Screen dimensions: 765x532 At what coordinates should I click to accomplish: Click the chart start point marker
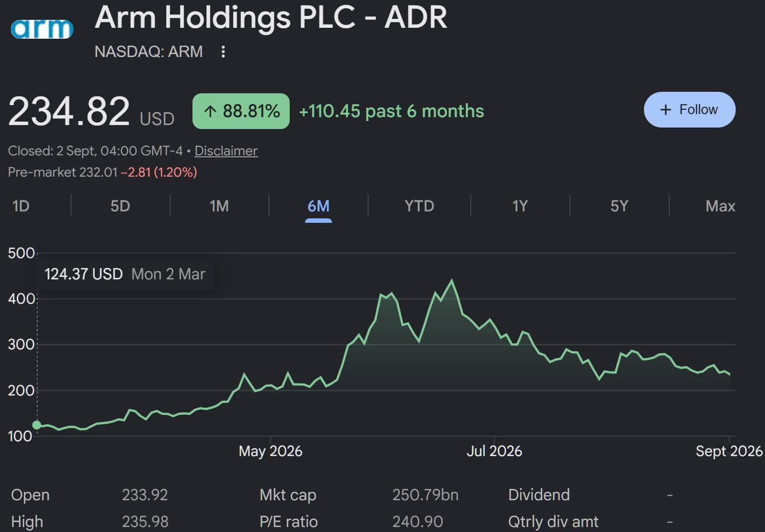pyautogui.click(x=37, y=425)
